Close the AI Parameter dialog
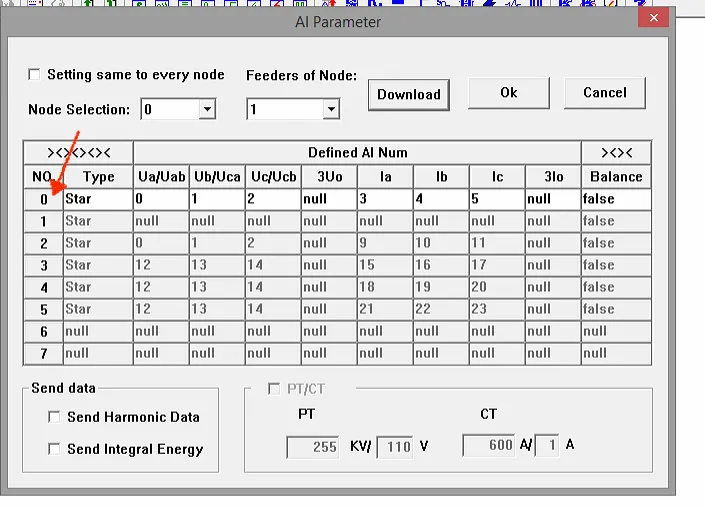705x507 pixels. 653,18
